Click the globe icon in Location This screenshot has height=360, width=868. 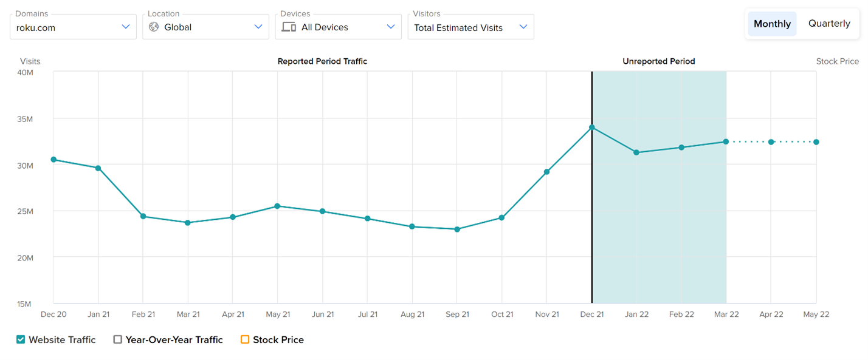[154, 27]
